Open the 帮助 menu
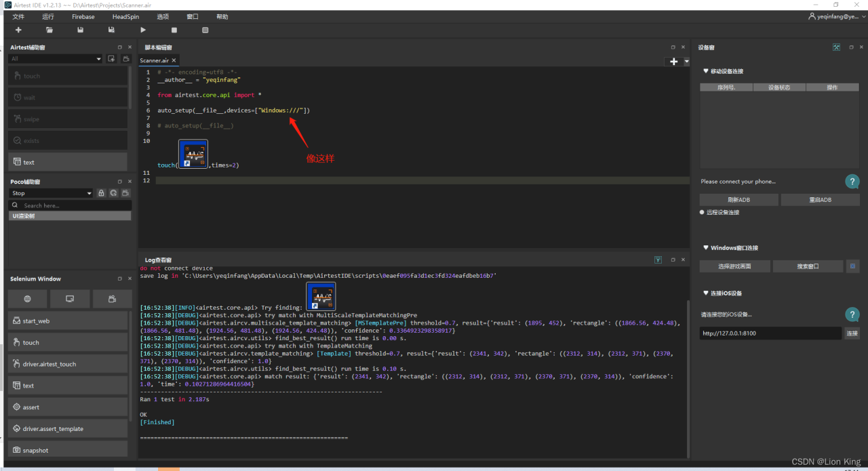868x471 pixels. coord(222,16)
